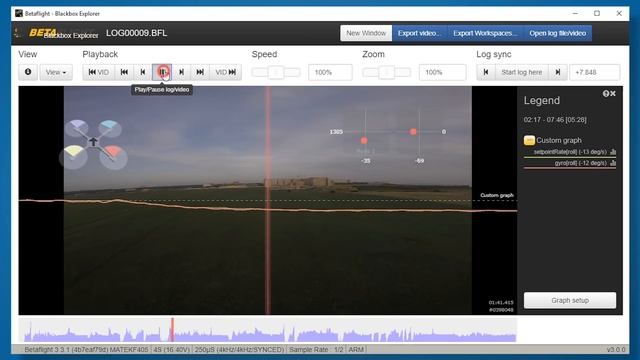The image size is (640, 360).
Task: Click log sync step-forward arrow icon
Action: click(558, 72)
